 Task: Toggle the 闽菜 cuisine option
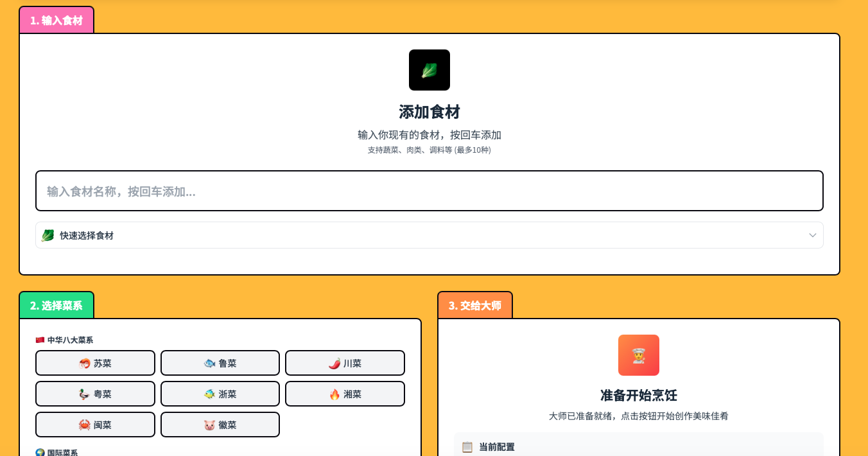(x=95, y=425)
